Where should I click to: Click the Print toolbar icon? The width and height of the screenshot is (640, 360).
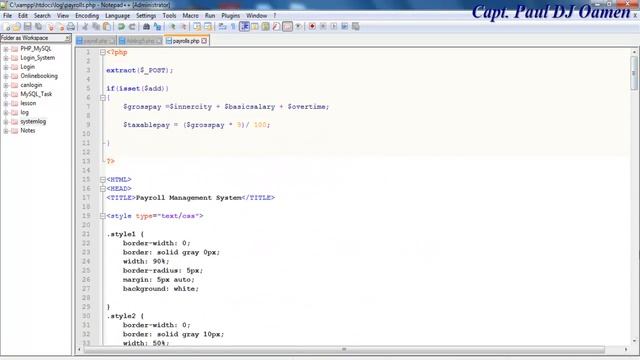click(x=71, y=27)
